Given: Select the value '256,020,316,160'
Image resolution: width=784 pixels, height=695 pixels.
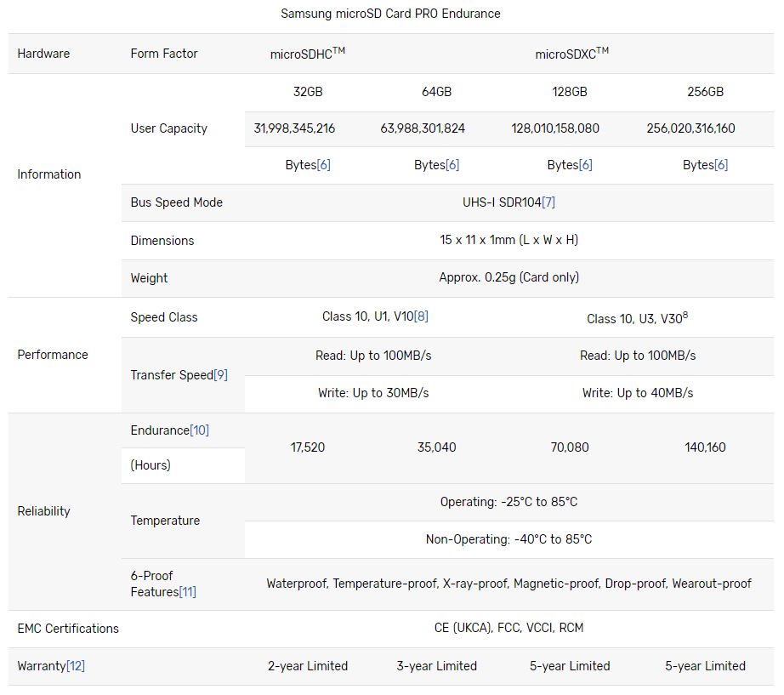Looking at the screenshot, I should coord(691,128).
